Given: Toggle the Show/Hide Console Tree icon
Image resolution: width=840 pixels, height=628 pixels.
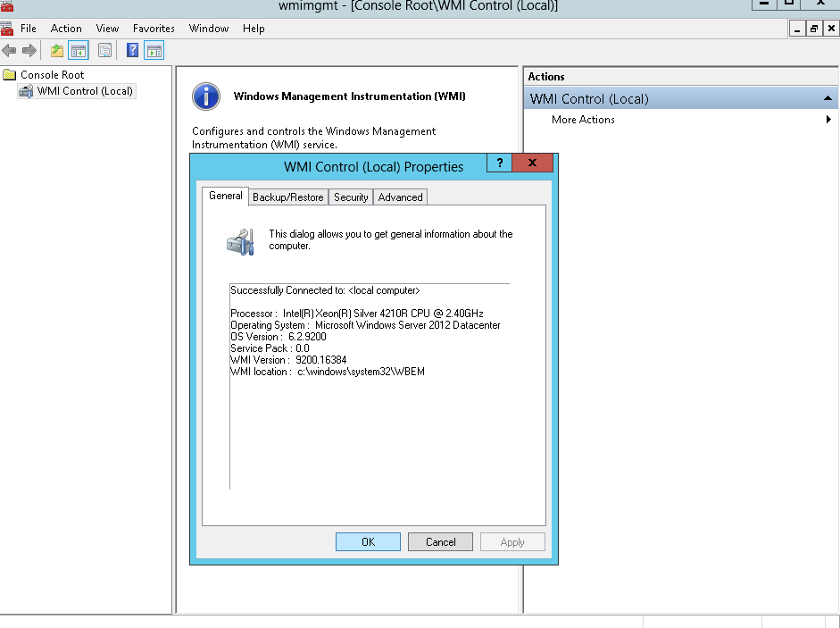Looking at the screenshot, I should click(x=79, y=51).
